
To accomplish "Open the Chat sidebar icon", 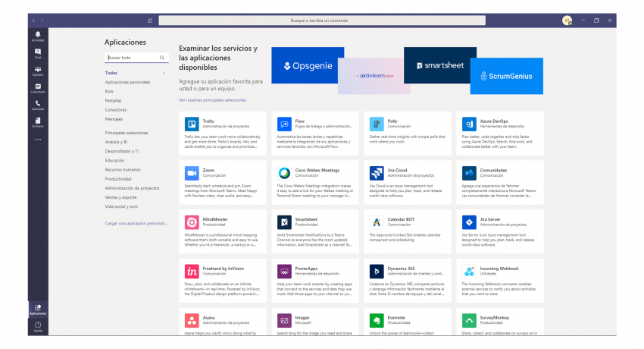I will [x=38, y=53].
